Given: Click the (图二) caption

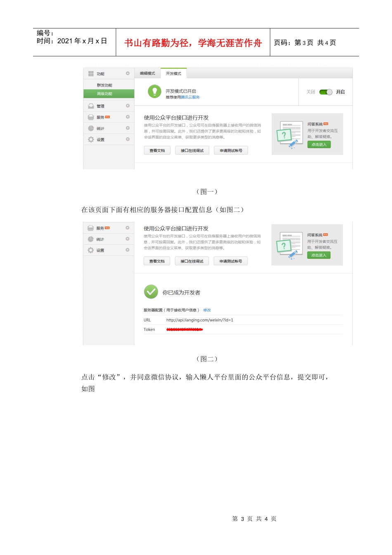Looking at the screenshot, I should point(207,359).
